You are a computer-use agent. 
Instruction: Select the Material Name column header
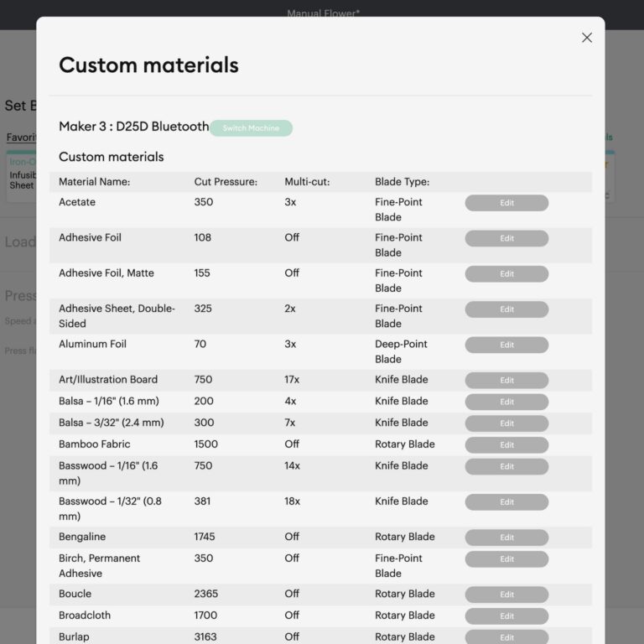coord(94,182)
